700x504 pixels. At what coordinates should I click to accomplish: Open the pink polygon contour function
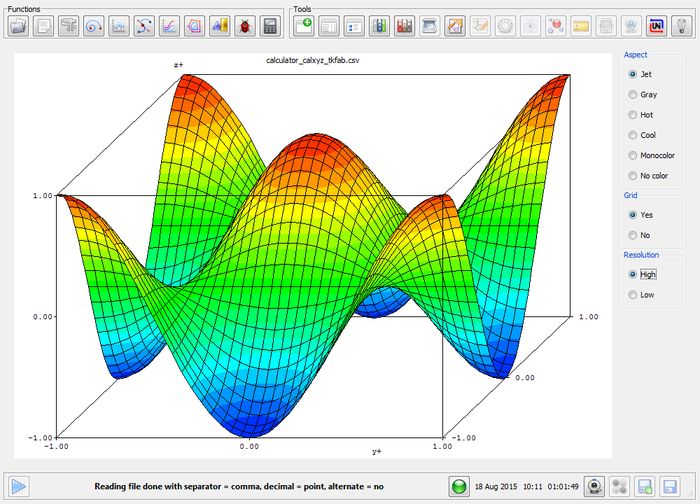(194, 26)
